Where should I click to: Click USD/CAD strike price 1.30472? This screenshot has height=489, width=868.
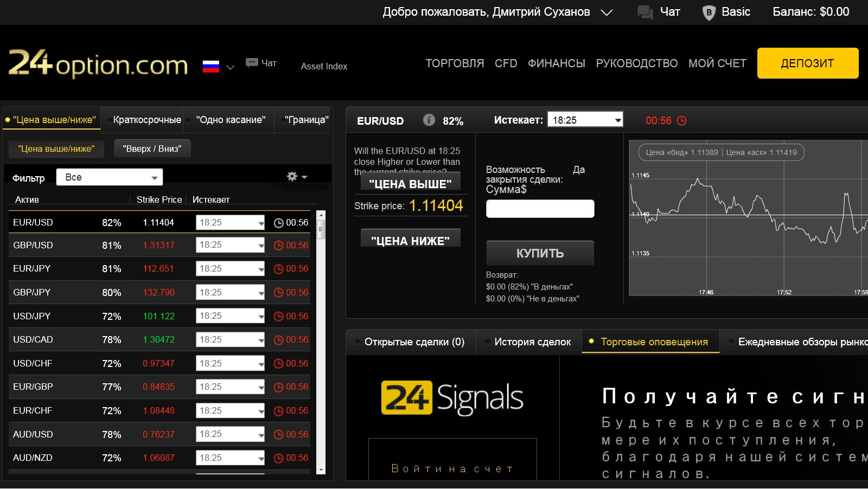(x=158, y=339)
